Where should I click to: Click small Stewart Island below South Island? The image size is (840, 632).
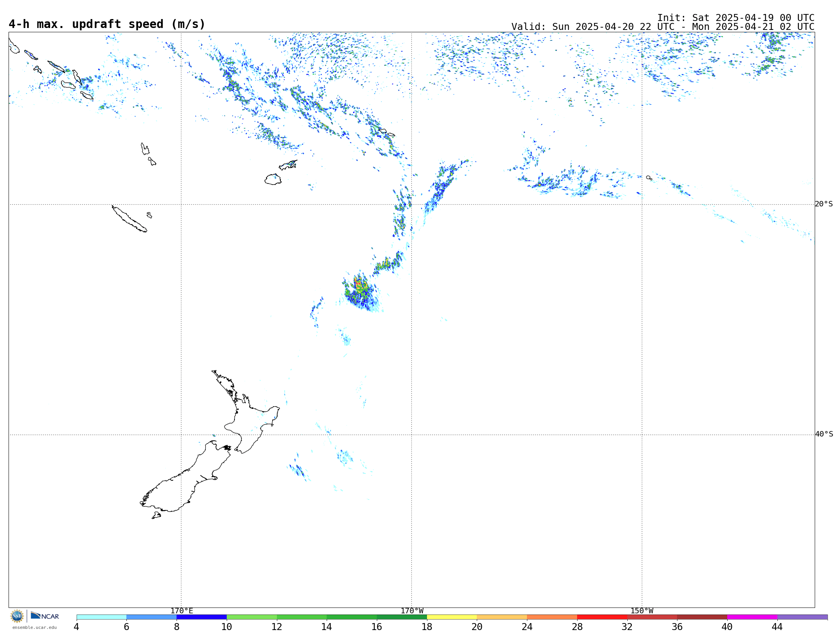pos(156,515)
